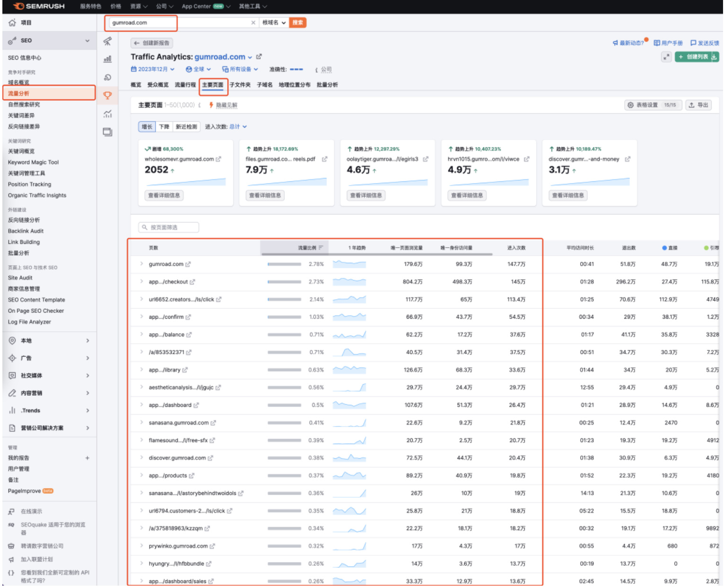This screenshot has height=588, width=724.
Task: Switch to the 概览 tab
Action: pos(136,85)
